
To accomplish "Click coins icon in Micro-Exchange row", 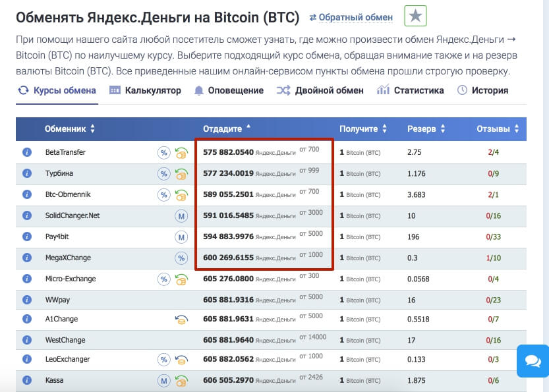I will pyautogui.click(x=181, y=279).
